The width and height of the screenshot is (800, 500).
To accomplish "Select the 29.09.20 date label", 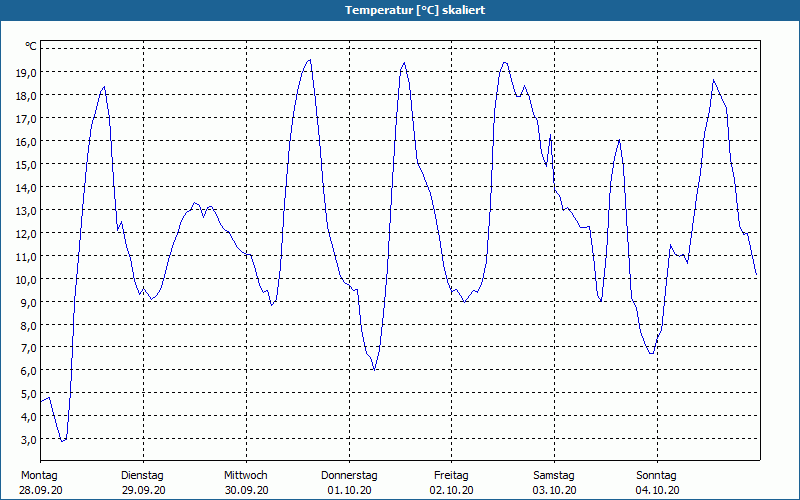I will pos(144,491).
